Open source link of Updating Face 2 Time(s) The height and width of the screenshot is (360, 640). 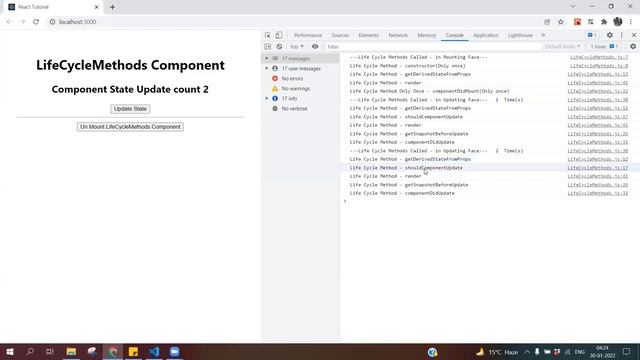point(598,151)
